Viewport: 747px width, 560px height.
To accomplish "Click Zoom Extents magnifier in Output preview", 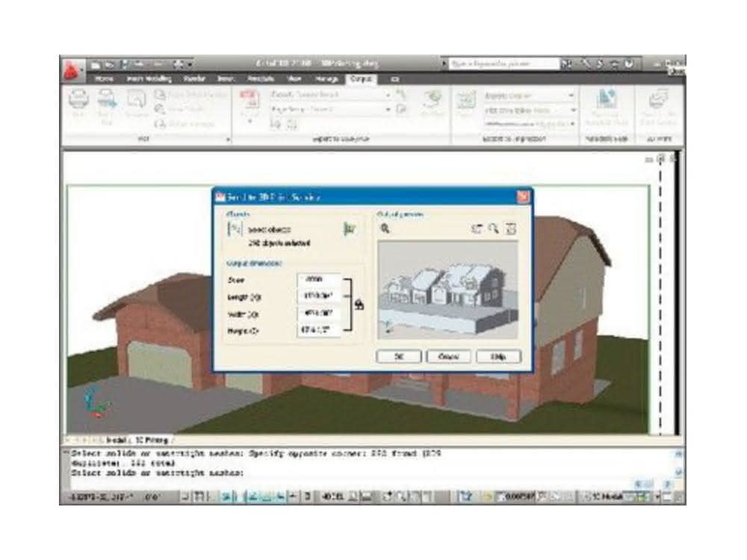I will click(385, 229).
